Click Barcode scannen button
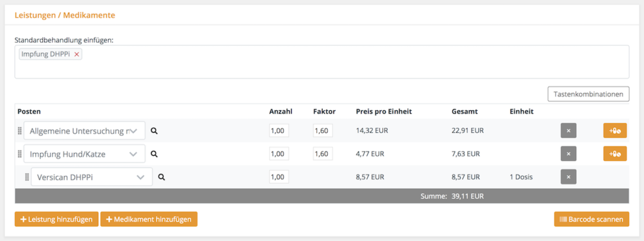This screenshot has width=644, height=241. 591,219
